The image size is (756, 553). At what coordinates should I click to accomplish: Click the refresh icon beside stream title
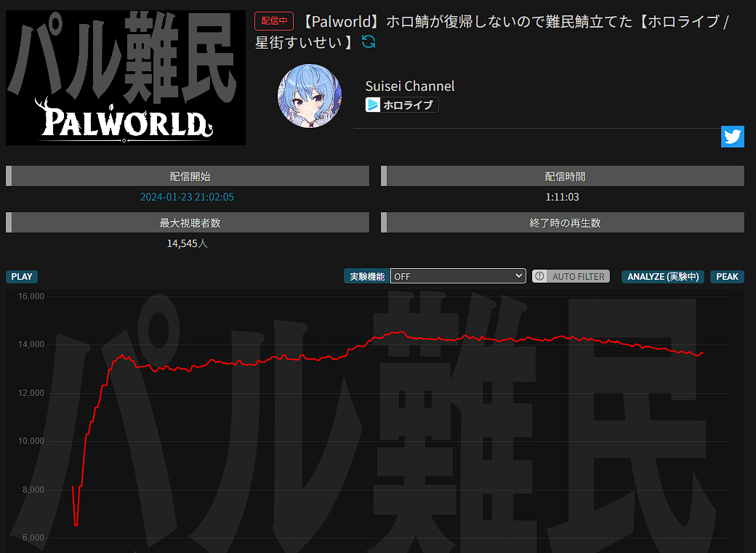coord(369,42)
